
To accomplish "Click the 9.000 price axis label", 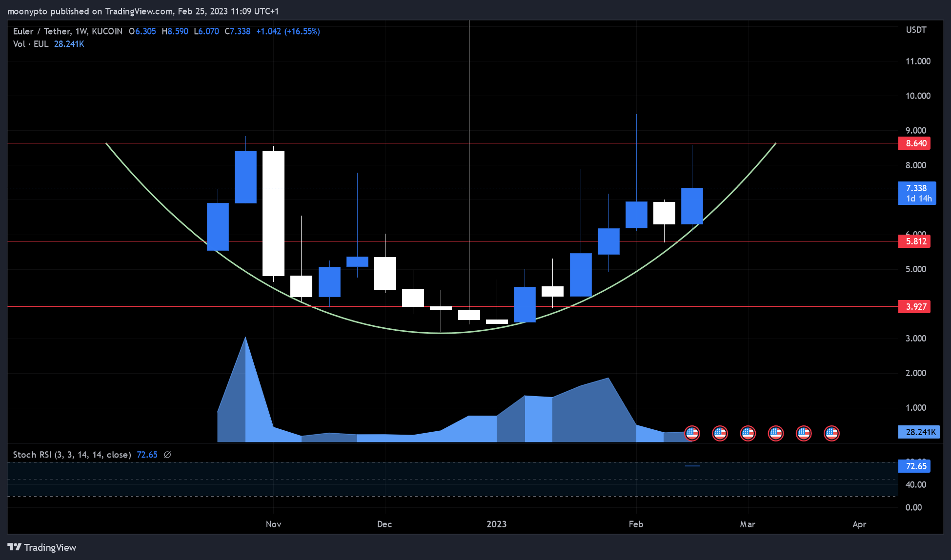I will [916, 131].
